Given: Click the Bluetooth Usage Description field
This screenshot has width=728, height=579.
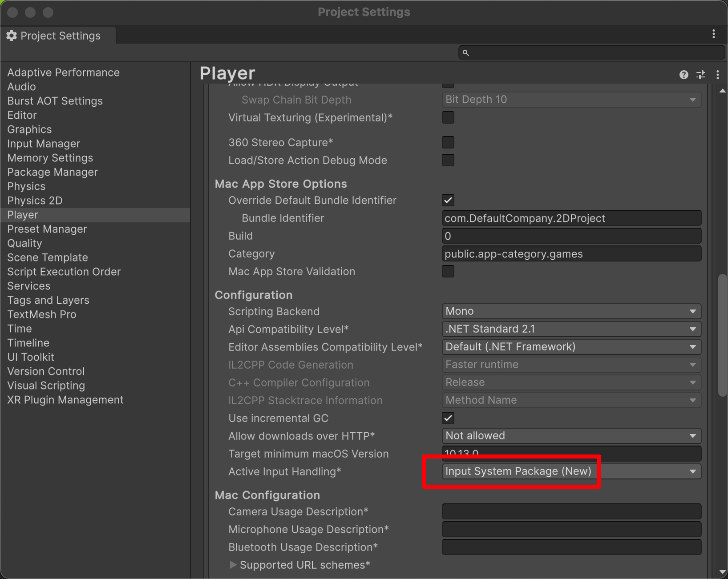Looking at the screenshot, I should point(571,547).
